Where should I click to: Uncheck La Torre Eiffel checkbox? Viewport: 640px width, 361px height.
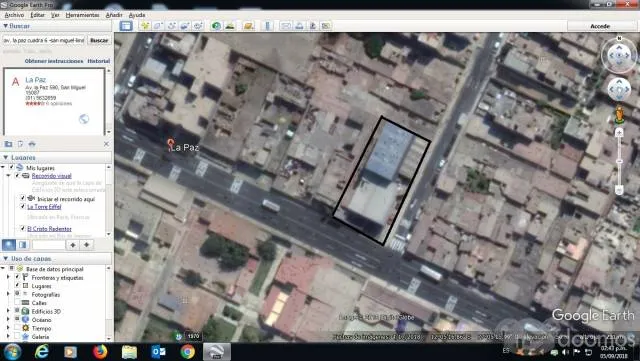[23, 206]
